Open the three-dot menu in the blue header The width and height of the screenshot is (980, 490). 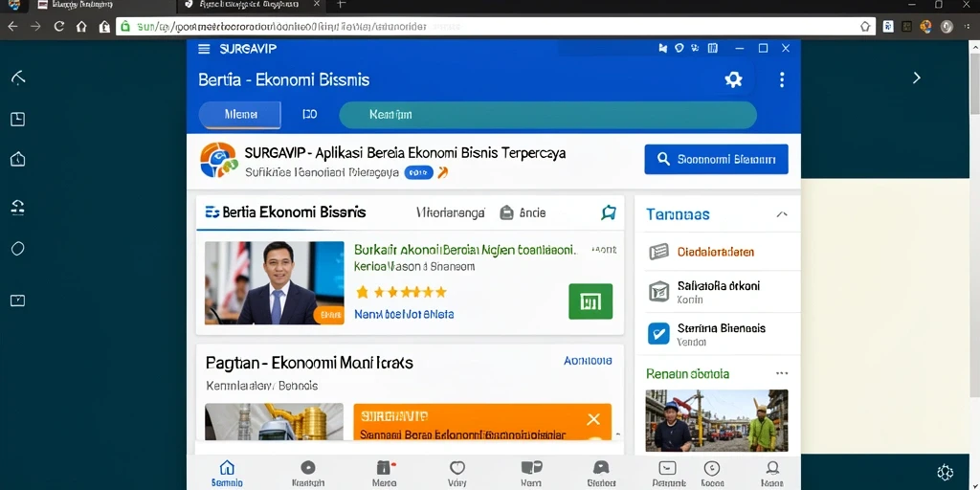[x=781, y=79]
